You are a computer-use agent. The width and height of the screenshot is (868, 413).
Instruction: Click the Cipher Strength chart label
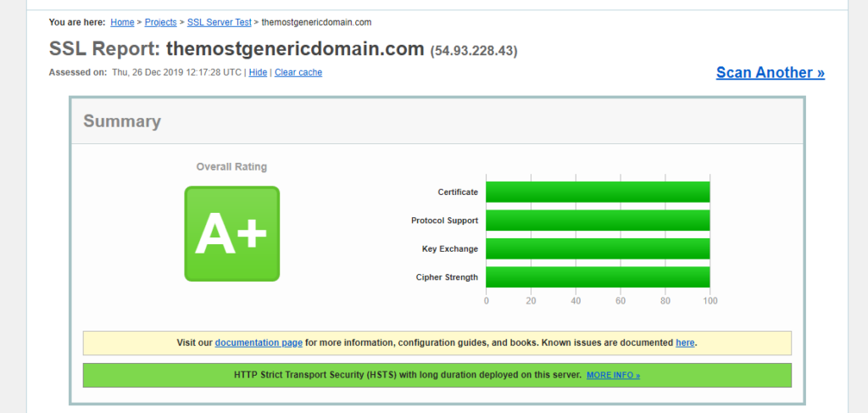[x=447, y=277]
